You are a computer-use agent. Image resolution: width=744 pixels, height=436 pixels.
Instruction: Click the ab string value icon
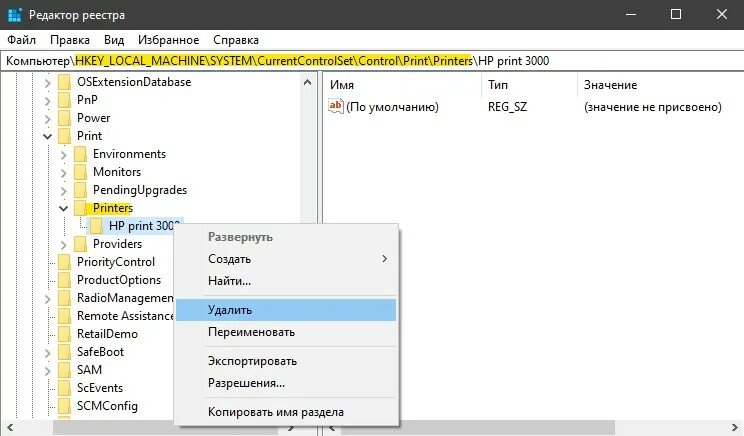point(335,106)
